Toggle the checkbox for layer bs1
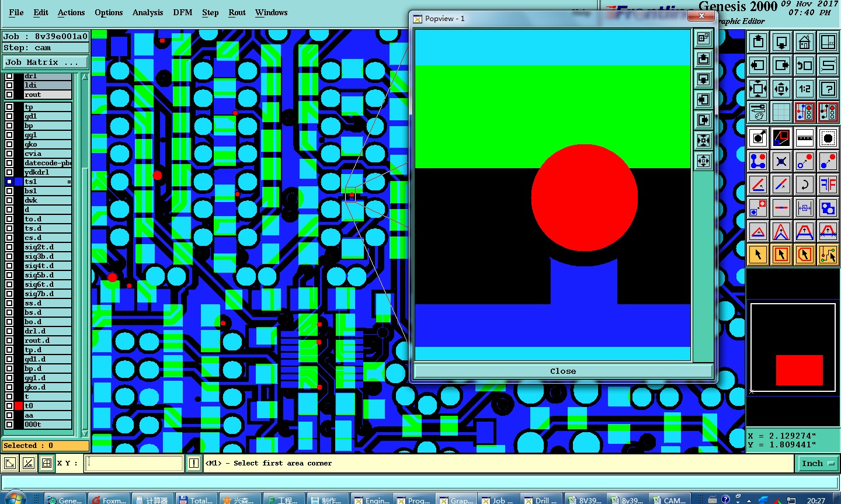This screenshot has width=841, height=504. (x=9, y=191)
